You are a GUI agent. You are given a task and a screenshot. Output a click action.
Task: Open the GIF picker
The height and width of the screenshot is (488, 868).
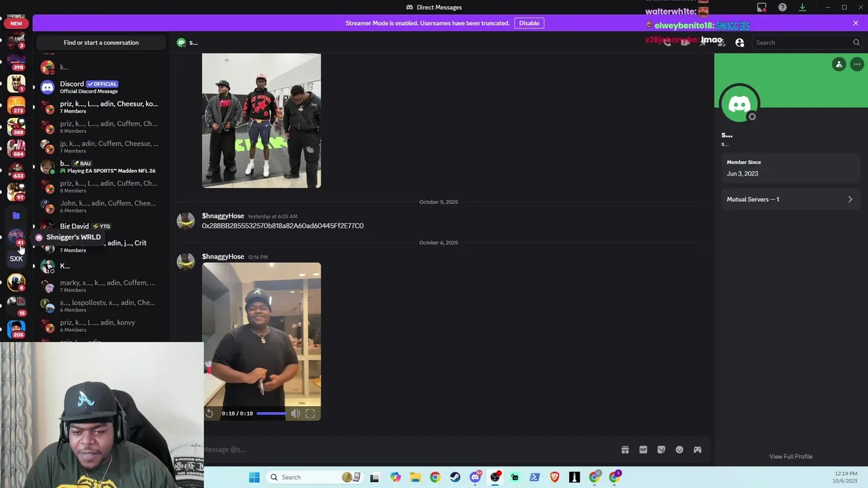(643, 449)
